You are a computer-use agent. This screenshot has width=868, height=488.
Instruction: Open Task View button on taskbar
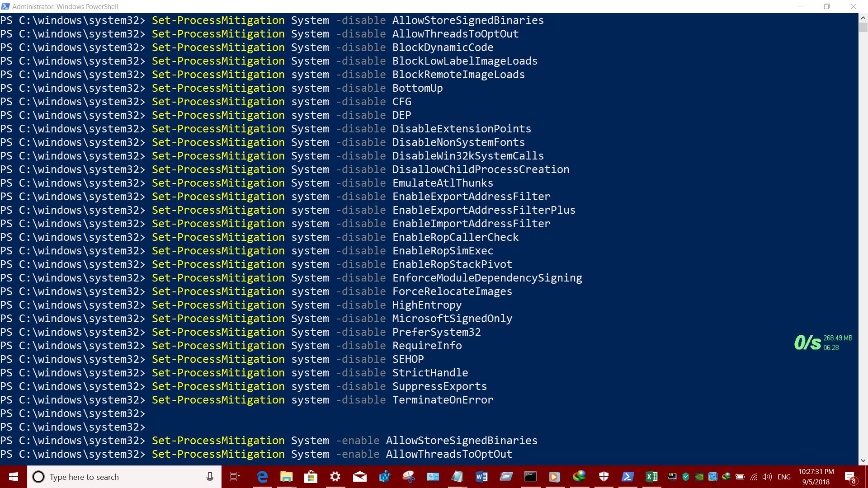tap(235, 477)
